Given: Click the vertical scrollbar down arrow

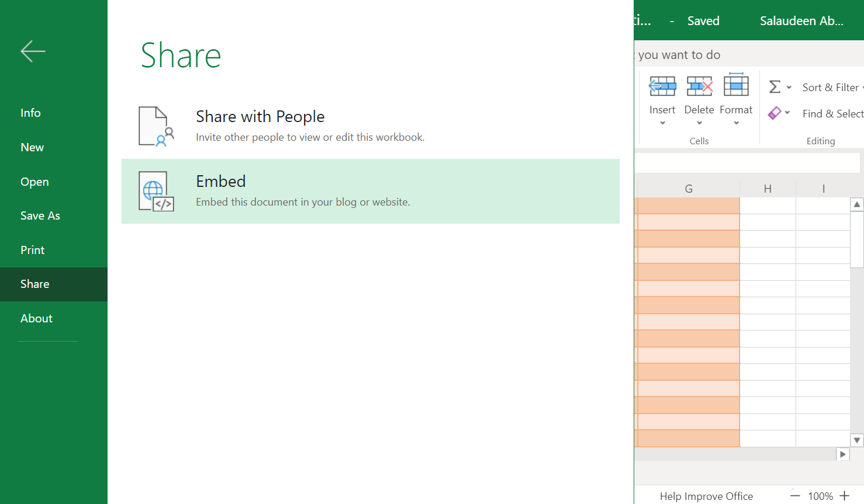Looking at the screenshot, I should (857, 440).
